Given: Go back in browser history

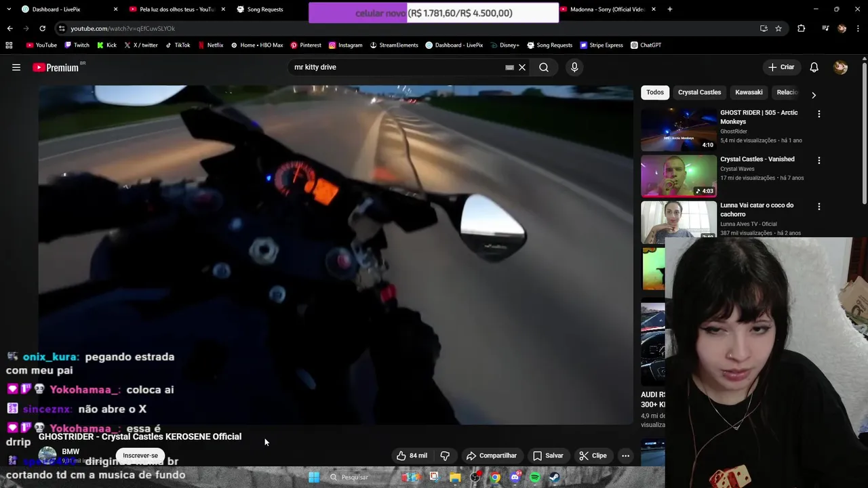Looking at the screenshot, I should pyautogui.click(x=9, y=28).
